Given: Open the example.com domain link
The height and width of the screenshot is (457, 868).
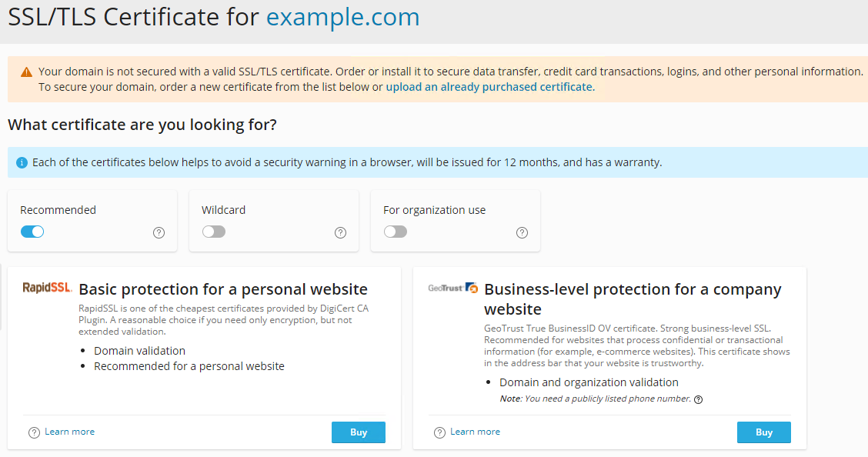Looking at the screenshot, I should click(x=343, y=17).
